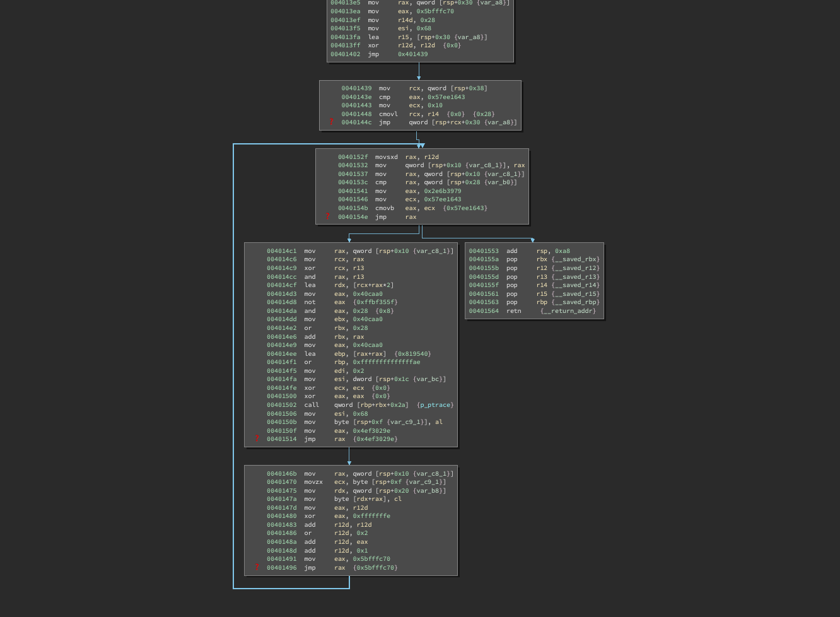The width and height of the screenshot is (840, 617).
Task: Click red unresolved-jump marker at 00401514
Action: click(x=257, y=439)
